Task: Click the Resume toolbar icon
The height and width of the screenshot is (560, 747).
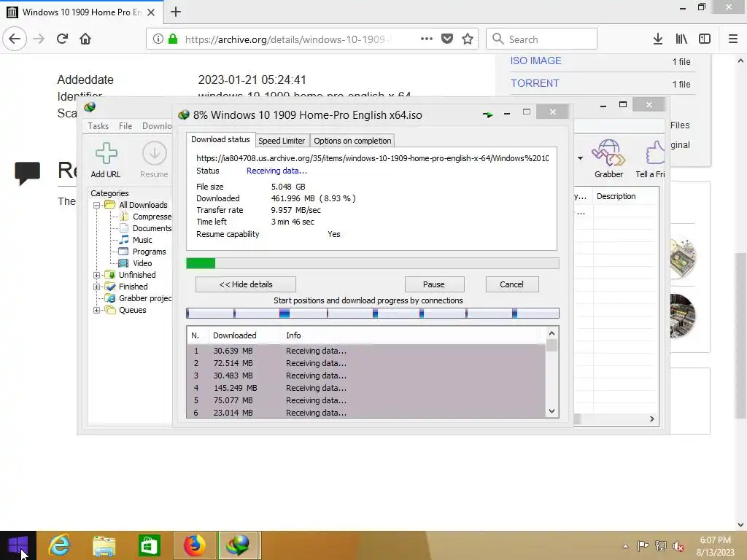Action: click(155, 154)
